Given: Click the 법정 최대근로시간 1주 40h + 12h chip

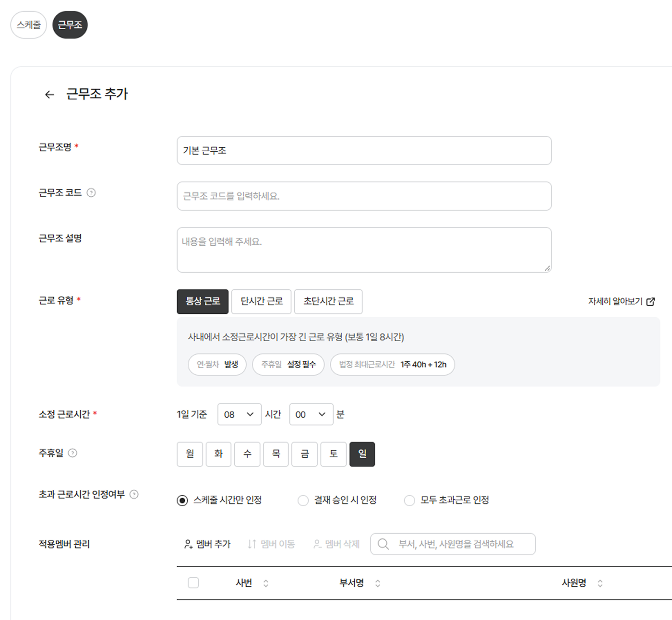Looking at the screenshot, I should [393, 365].
